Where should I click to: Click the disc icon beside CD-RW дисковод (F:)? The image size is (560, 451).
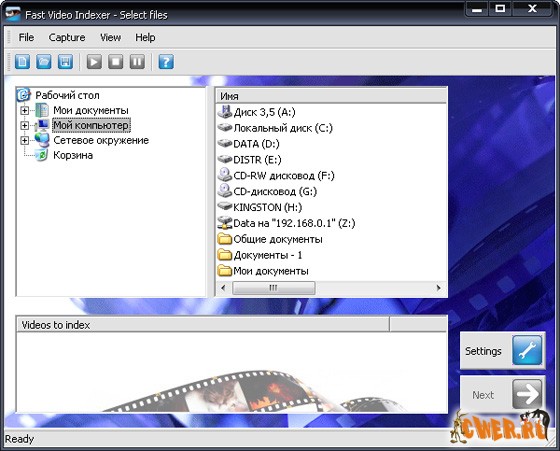point(225,175)
